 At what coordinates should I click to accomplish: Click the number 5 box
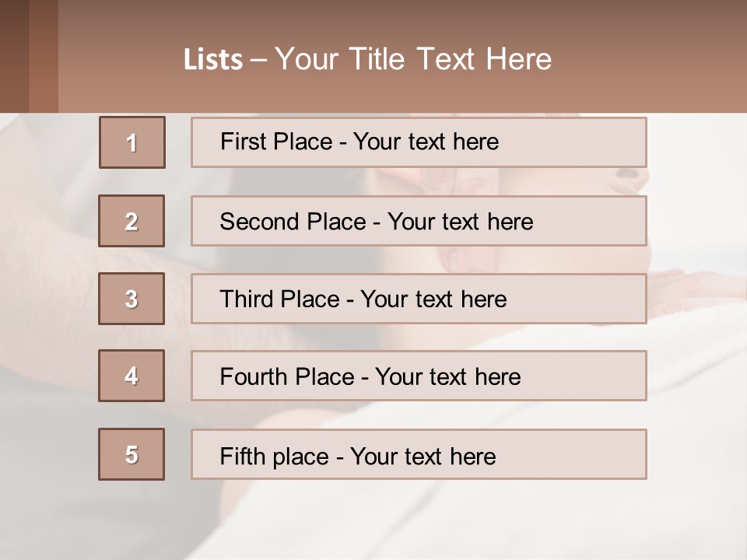[132, 454]
